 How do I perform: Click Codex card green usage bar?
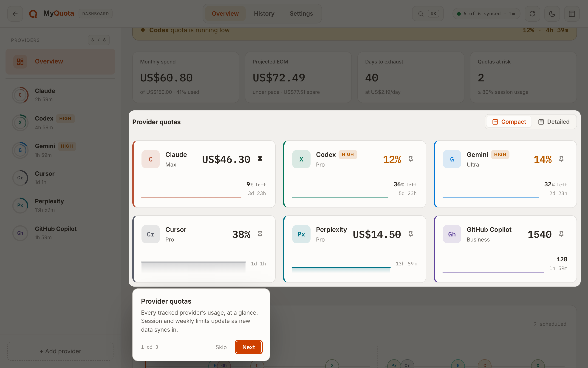tap(340, 197)
